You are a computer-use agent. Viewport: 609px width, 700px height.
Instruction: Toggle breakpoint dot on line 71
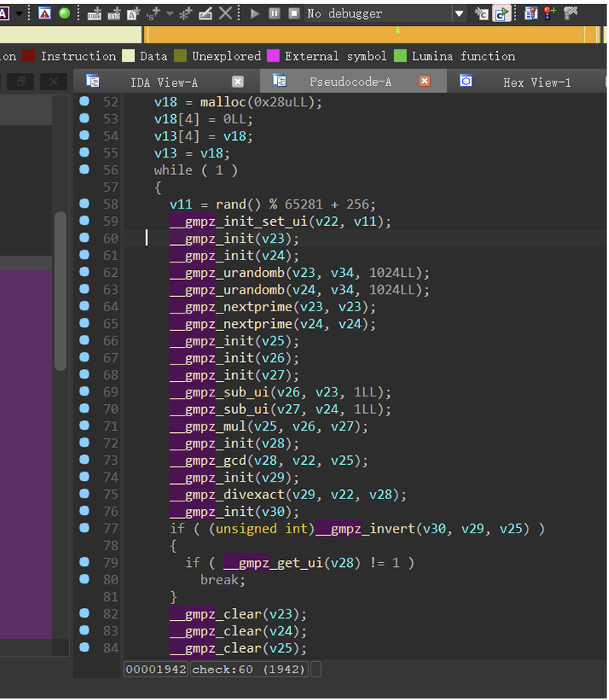click(84, 425)
